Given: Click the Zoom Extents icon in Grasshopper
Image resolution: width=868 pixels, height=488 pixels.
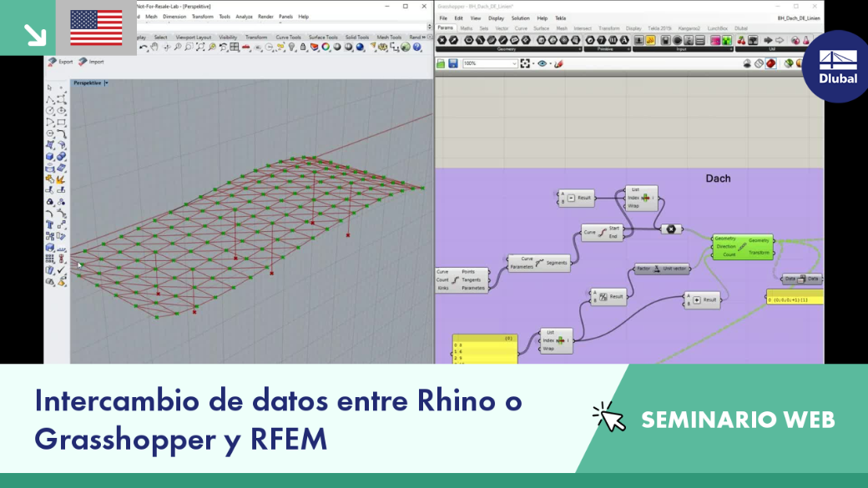Looking at the screenshot, I should (525, 63).
